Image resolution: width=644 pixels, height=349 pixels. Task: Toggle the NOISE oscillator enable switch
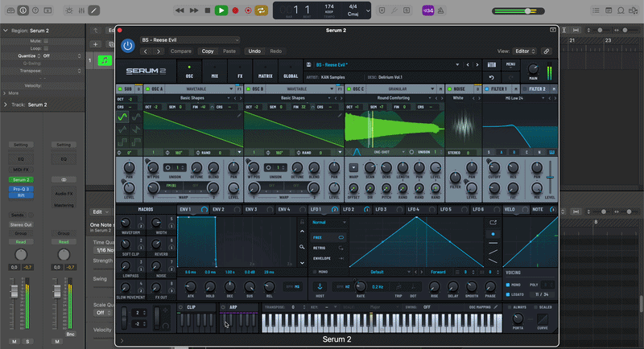pyautogui.click(x=449, y=89)
